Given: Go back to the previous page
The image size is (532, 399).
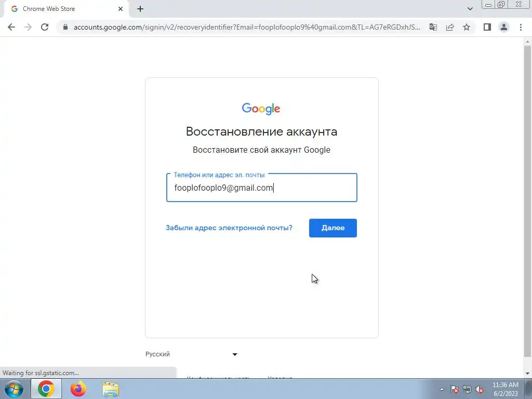Looking at the screenshot, I should click(x=11, y=27).
